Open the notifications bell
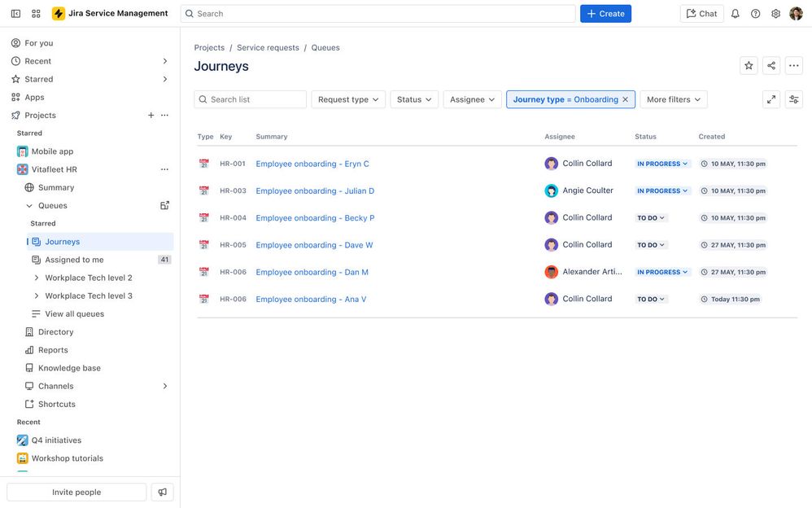Image resolution: width=812 pixels, height=508 pixels. [735, 14]
